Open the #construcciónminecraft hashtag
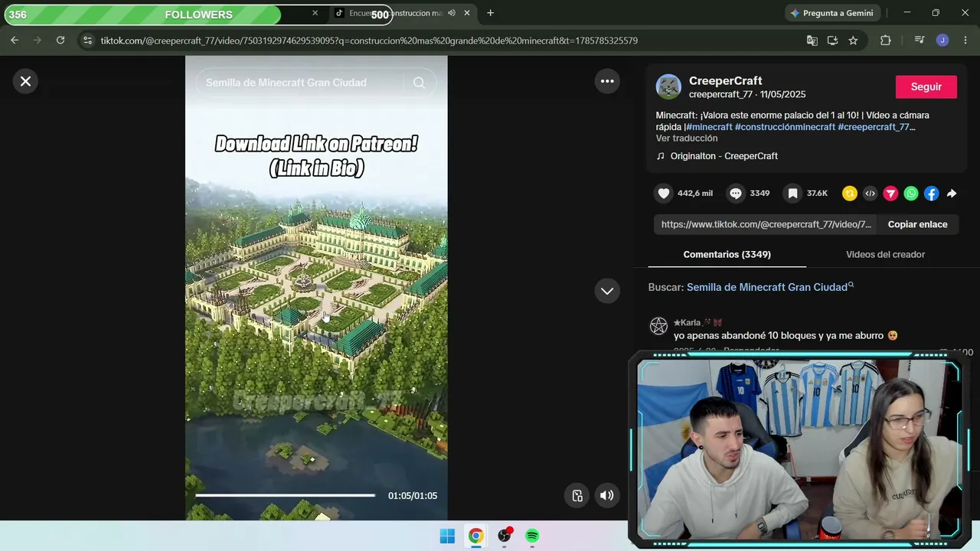This screenshot has height=551, width=980. point(785,127)
